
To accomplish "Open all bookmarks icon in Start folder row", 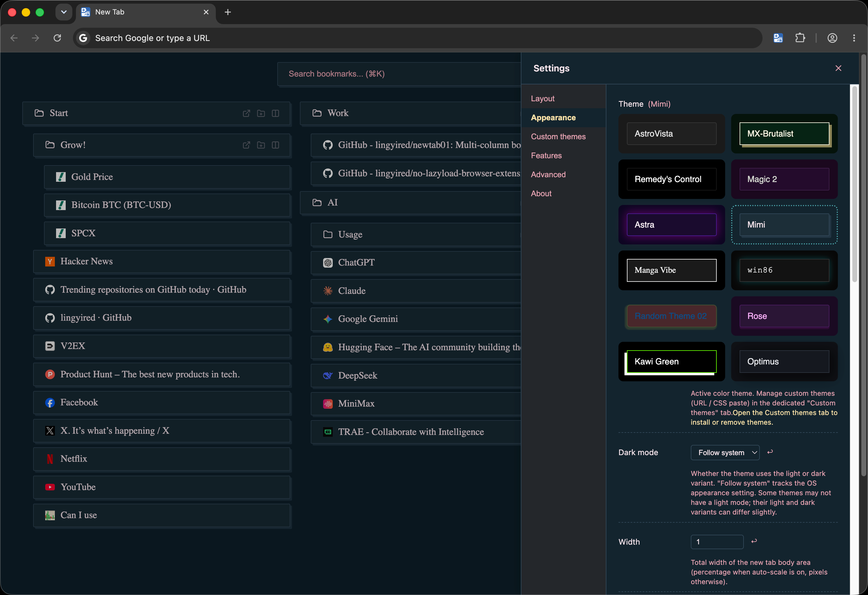I will click(246, 113).
